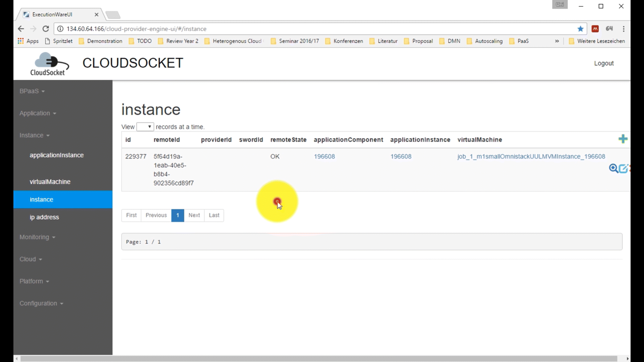Expand the Cloud menu
Image resolution: width=644 pixels, height=362 pixels.
(x=30, y=259)
